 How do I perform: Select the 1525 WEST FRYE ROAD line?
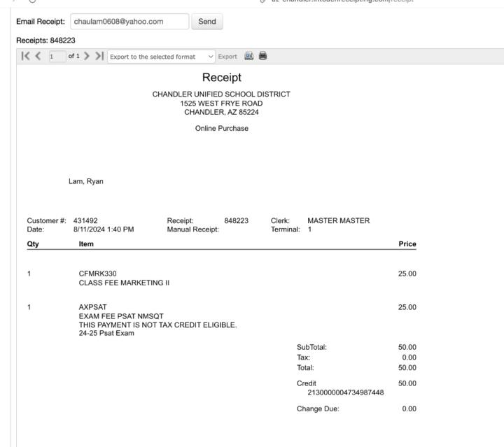tap(221, 104)
